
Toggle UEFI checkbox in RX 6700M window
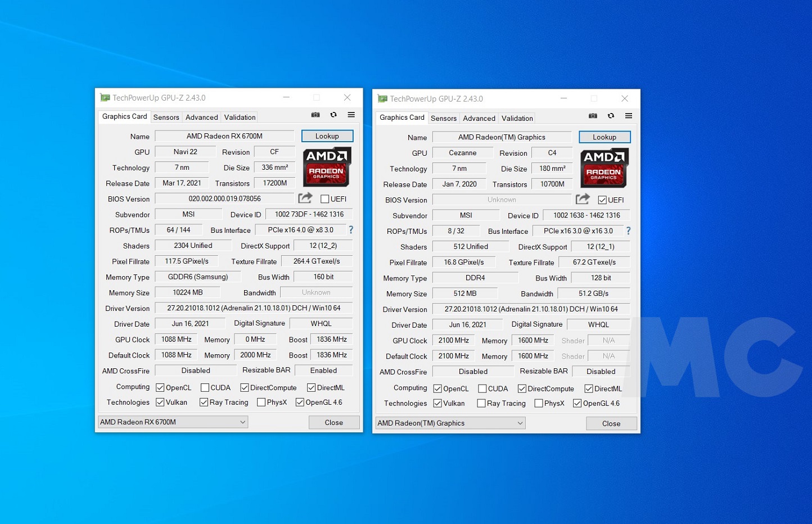coord(324,199)
